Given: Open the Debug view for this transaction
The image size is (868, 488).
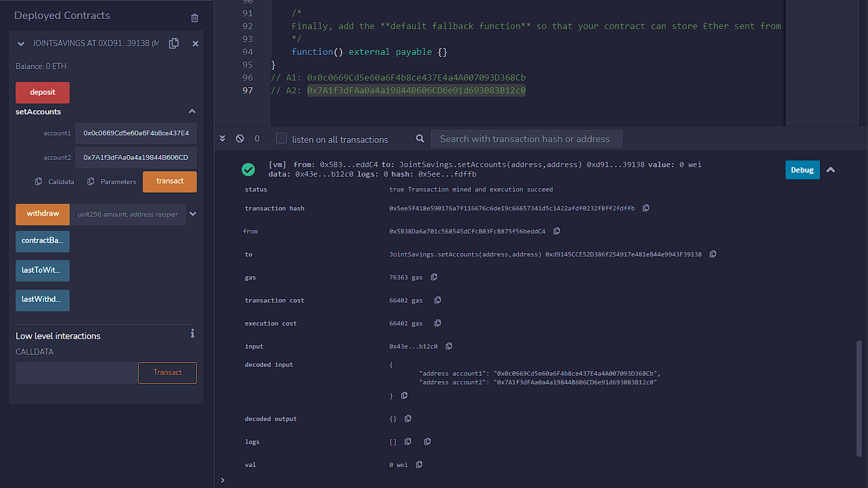Looking at the screenshot, I should 802,169.
